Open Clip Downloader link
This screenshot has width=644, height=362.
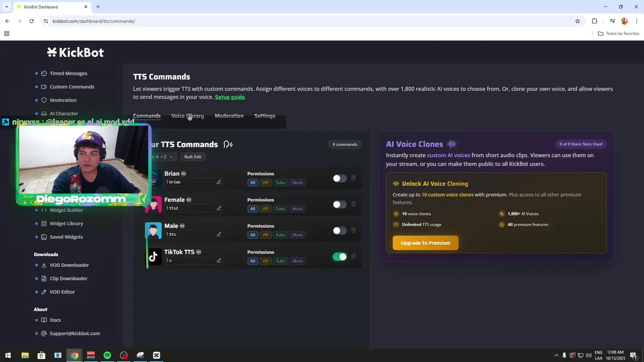click(68, 279)
